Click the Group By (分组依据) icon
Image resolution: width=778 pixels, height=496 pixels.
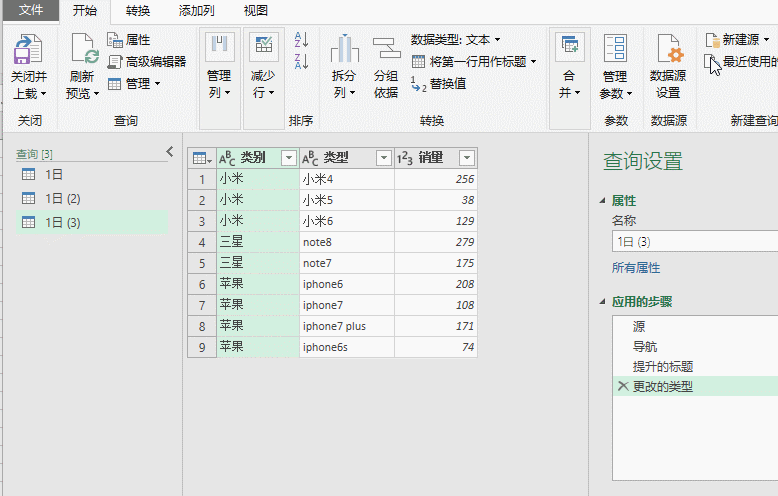tap(387, 49)
